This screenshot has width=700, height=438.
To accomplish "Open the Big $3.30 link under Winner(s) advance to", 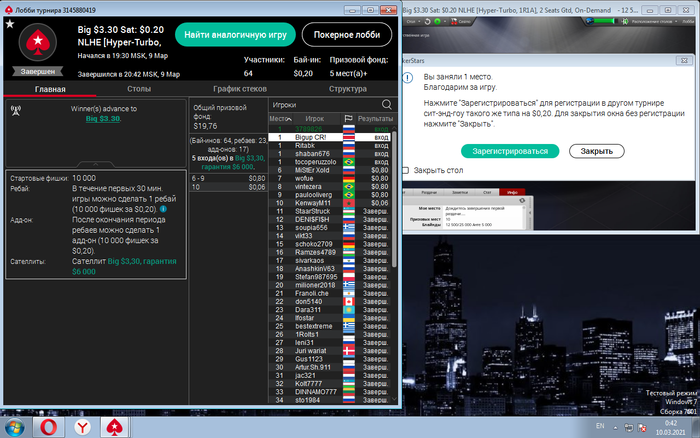I will 103,118.
